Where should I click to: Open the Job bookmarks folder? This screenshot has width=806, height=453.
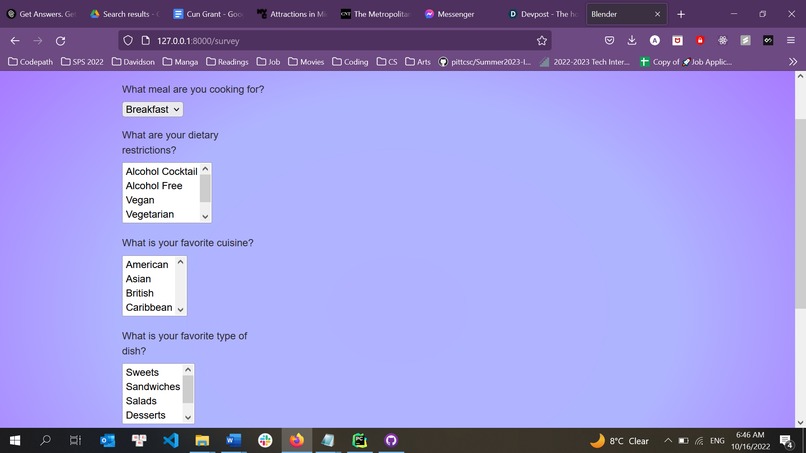(268, 62)
